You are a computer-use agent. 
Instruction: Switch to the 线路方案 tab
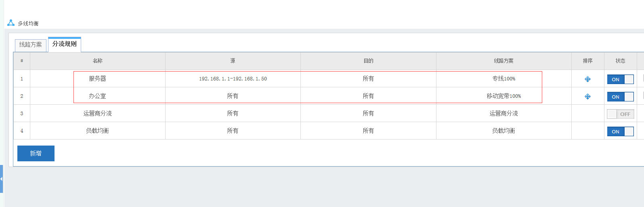pos(31,45)
